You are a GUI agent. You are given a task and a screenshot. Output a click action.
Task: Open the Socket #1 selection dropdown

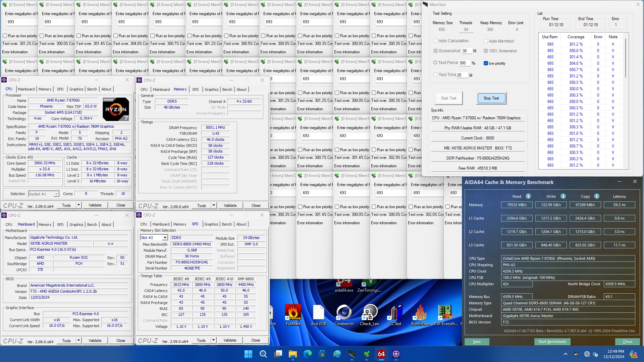pyautogui.click(x=56, y=194)
